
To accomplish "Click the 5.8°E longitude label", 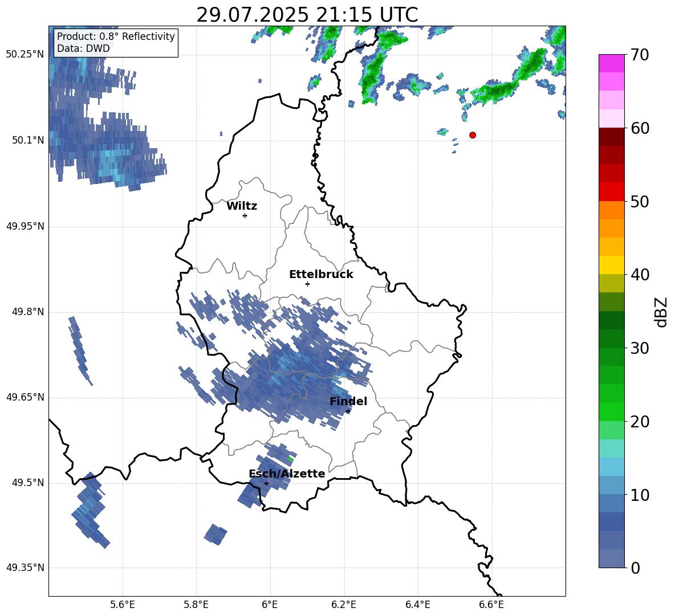I will pos(196,605).
